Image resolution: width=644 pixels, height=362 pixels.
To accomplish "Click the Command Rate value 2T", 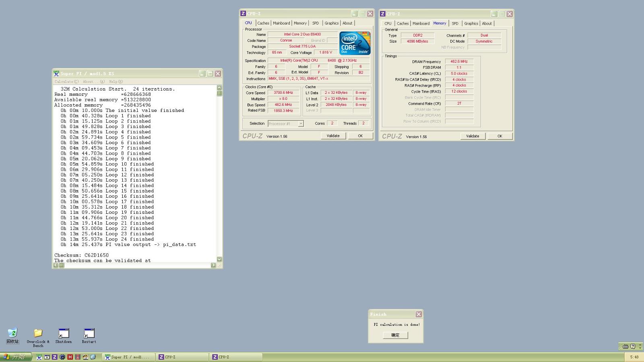I will coord(459,103).
